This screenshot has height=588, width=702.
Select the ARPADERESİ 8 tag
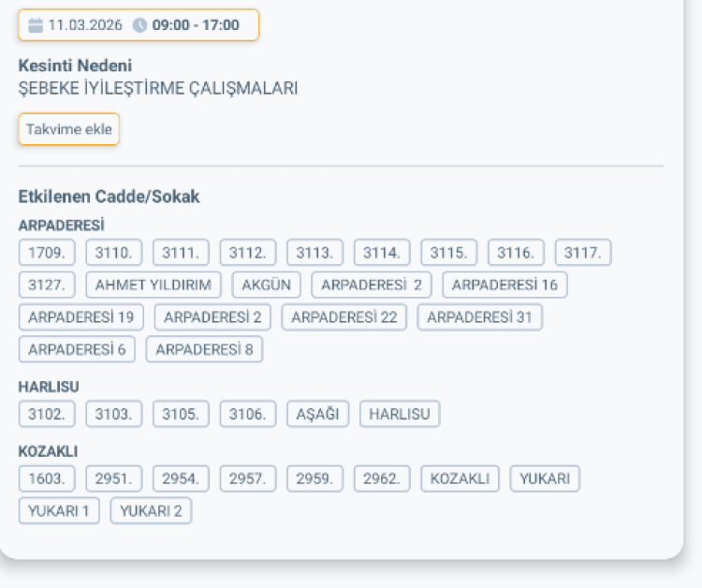204,349
